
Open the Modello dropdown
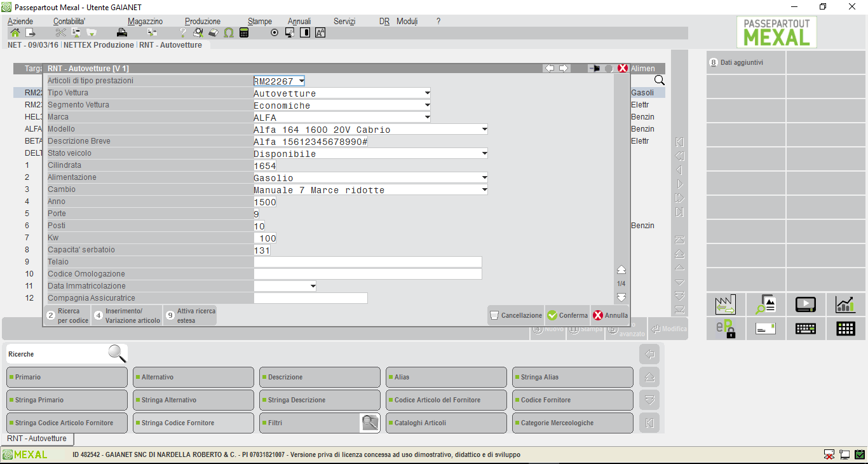pyautogui.click(x=484, y=130)
